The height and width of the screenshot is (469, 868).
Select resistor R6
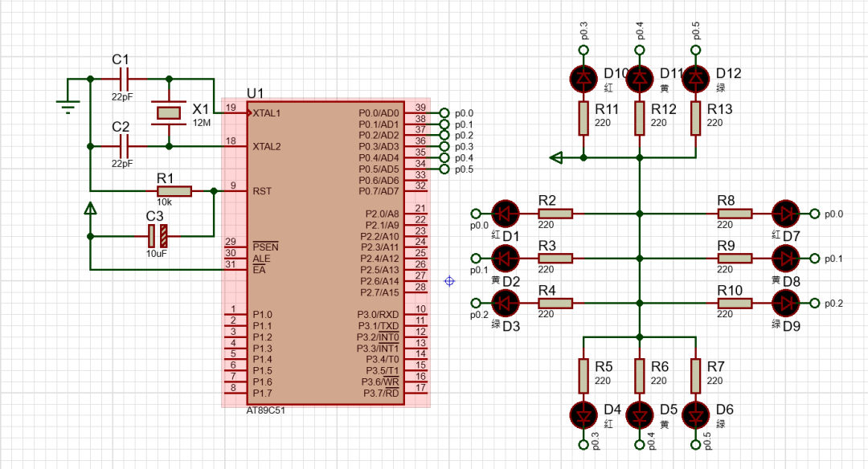[x=640, y=376]
